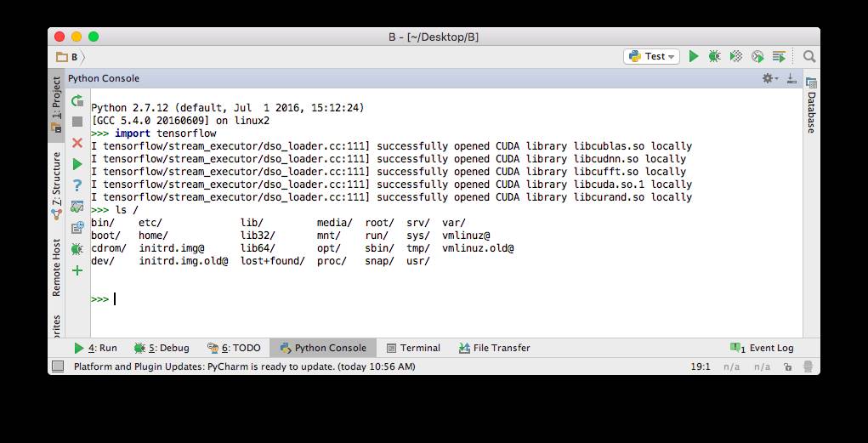Toggle tool window bars at bottom-left corner
The width and height of the screenshot is (868, 443).
tap(58, 366)
